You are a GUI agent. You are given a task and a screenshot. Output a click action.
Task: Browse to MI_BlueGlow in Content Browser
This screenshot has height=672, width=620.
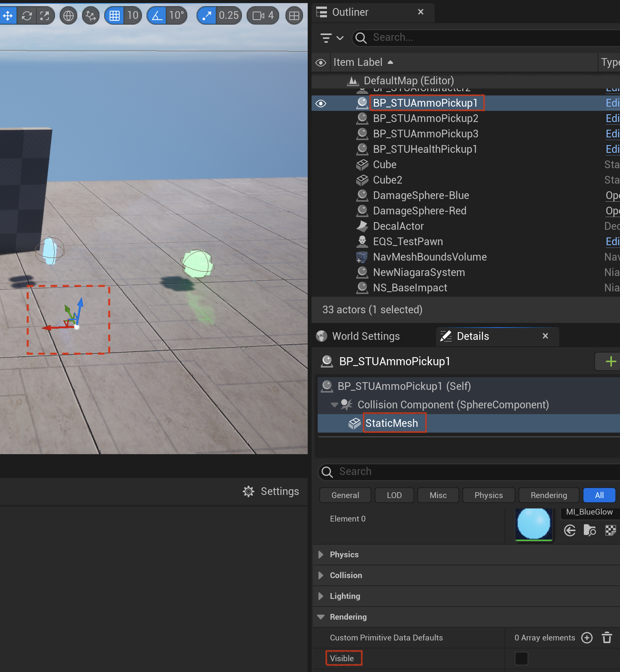point(590,530)
